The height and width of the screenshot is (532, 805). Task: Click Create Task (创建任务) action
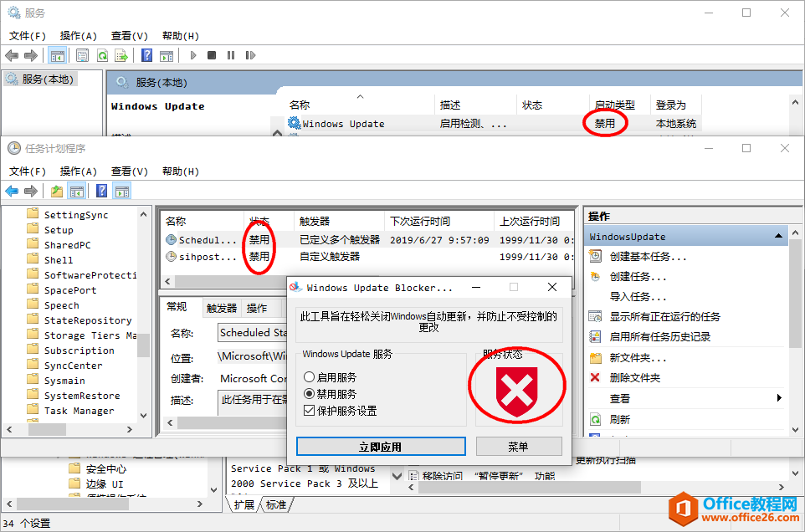point(638,277)
